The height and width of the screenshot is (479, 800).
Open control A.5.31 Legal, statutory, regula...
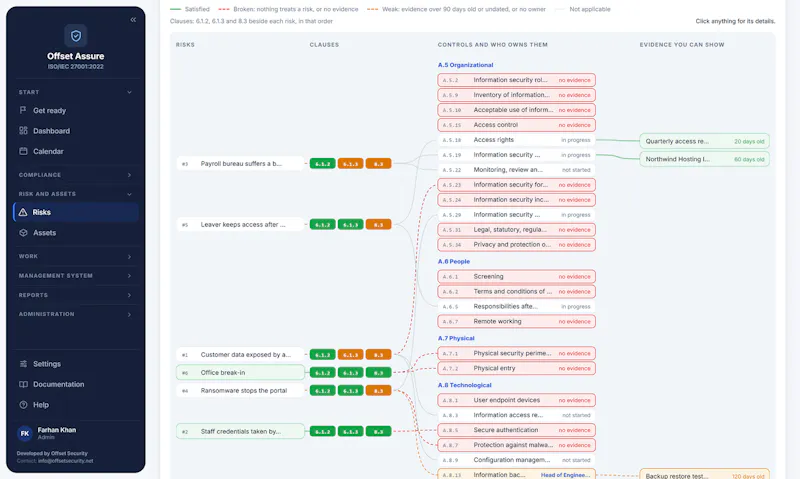[516, 230]
